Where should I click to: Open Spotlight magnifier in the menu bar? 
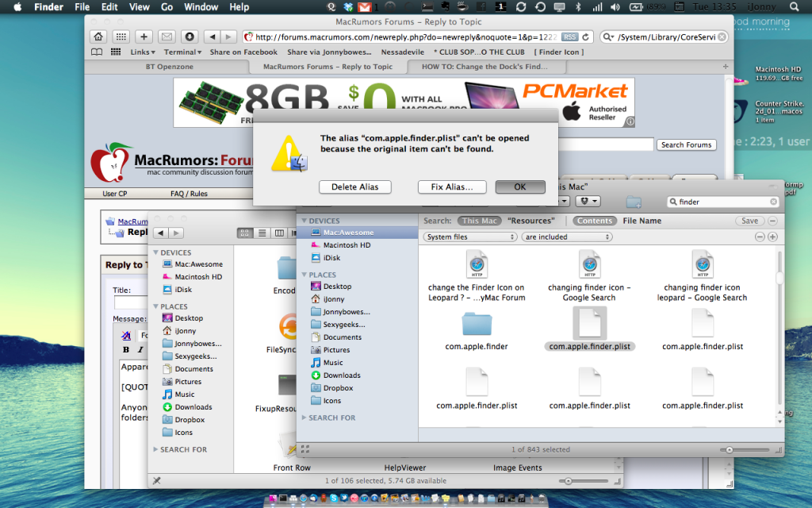(794, 6)
